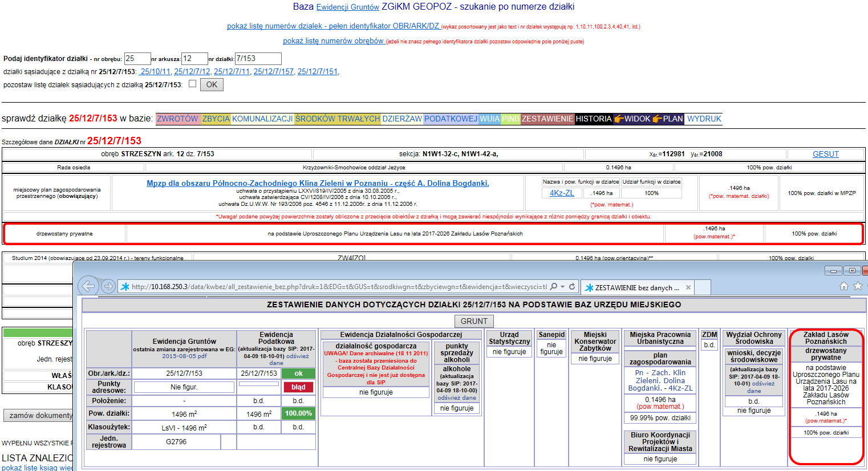Click the browser Forward arrow button
This screenshot has width=868, height=471.
point(108,286)
